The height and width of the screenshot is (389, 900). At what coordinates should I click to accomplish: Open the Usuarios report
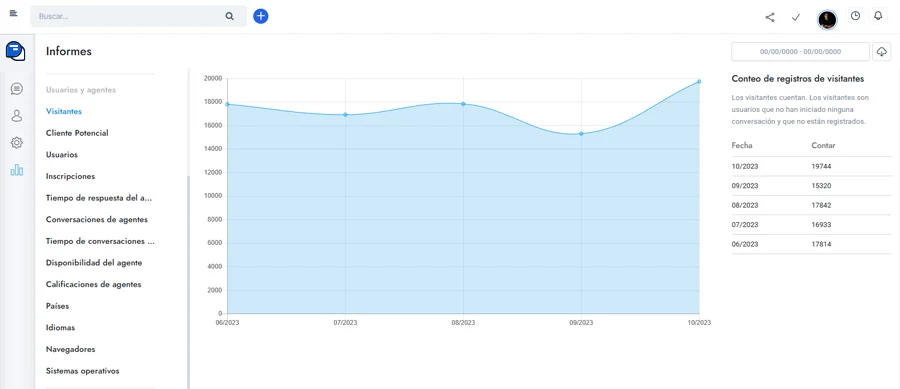pyautogui.click(x=62, y=155)
